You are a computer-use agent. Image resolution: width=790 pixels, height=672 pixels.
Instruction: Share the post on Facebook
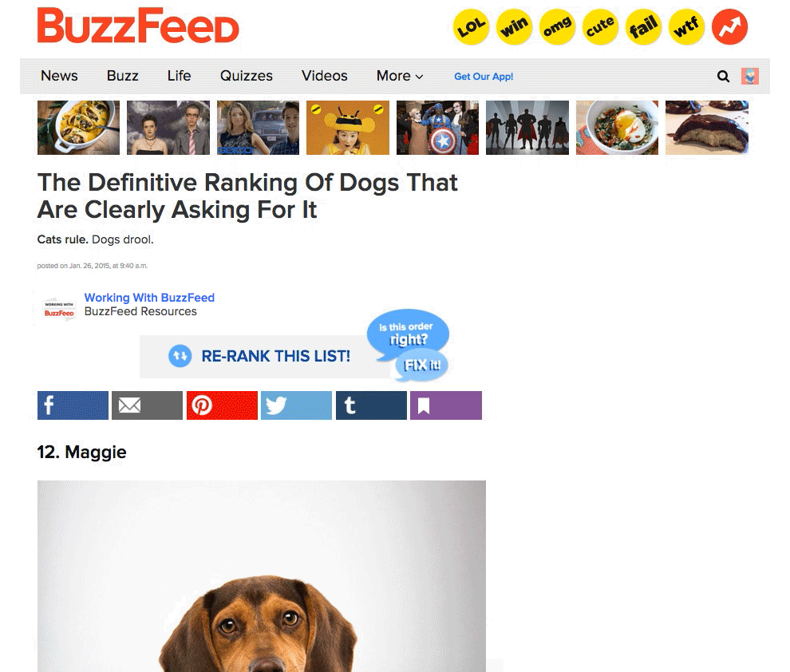pyautogui.click(x=73, y=405)
